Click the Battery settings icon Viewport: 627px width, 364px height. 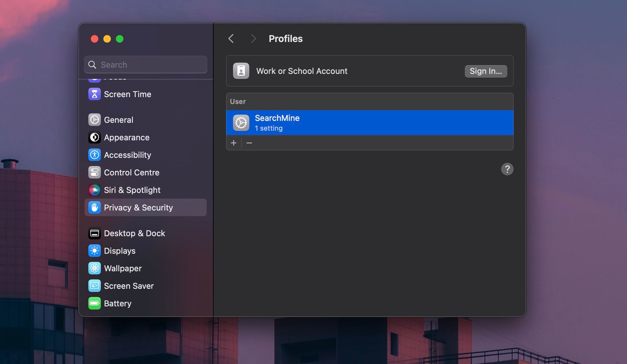click(x=95, y=303)
